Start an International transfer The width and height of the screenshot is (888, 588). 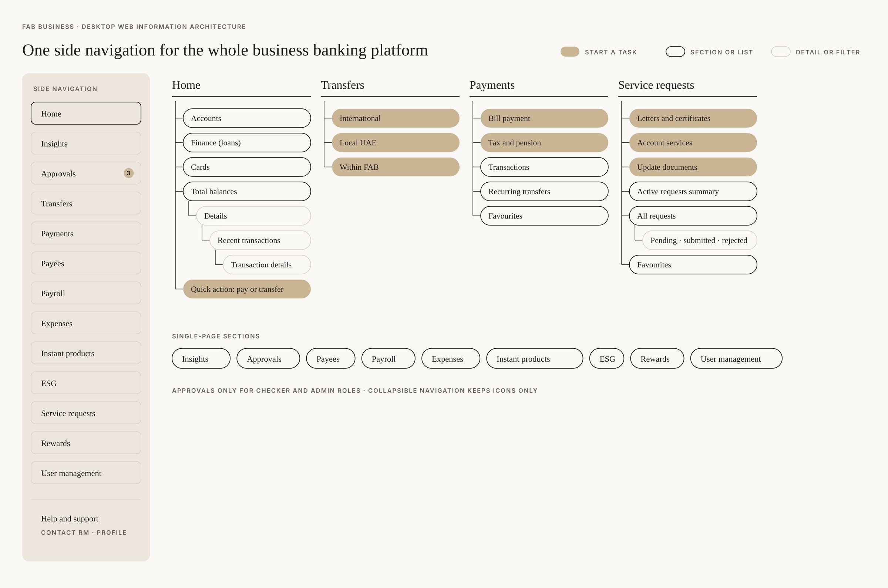click(x=396, y=118)
